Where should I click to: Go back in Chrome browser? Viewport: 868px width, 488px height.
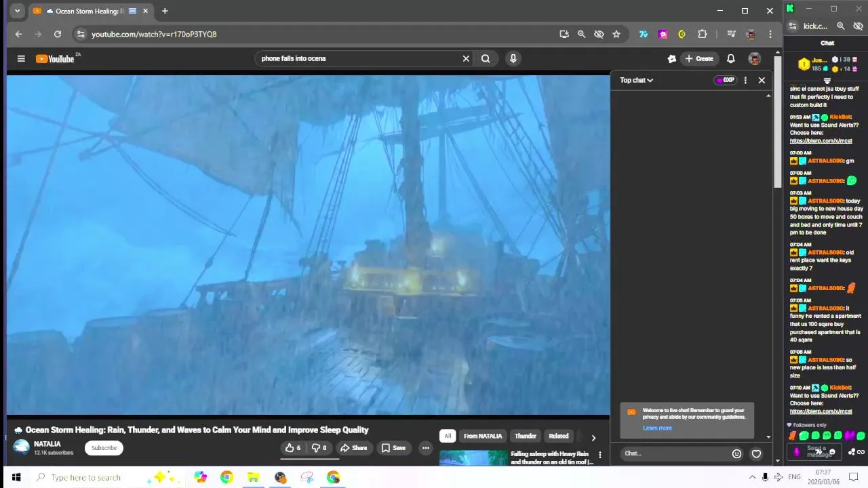tap(18, 34)
